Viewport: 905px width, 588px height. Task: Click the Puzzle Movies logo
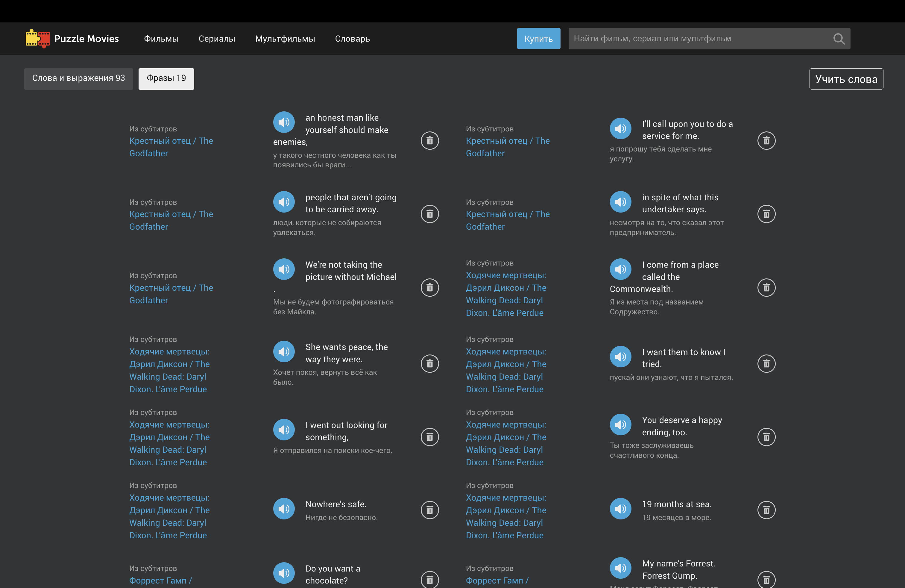coord(72,39)
